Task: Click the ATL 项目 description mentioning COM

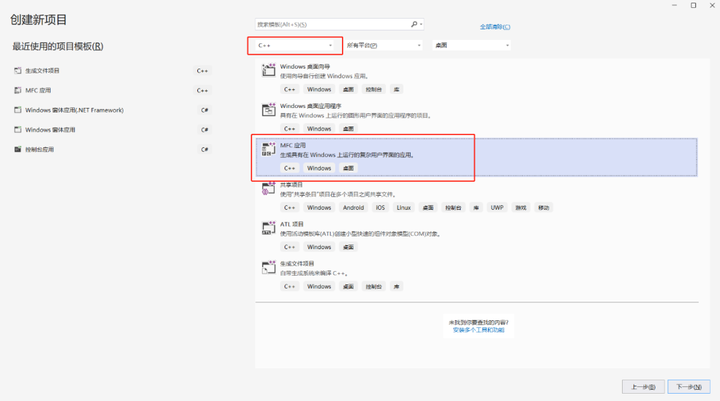Action: (361, 234)
